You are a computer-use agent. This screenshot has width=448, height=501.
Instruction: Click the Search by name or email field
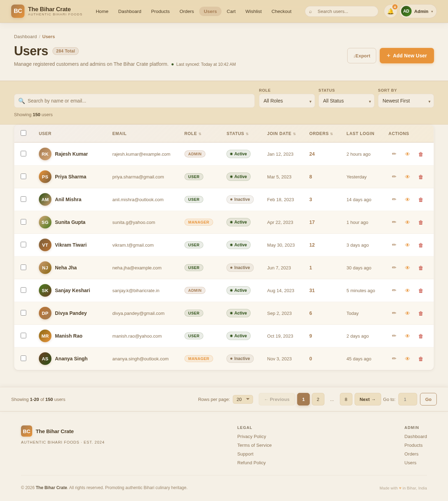[134, 101]
